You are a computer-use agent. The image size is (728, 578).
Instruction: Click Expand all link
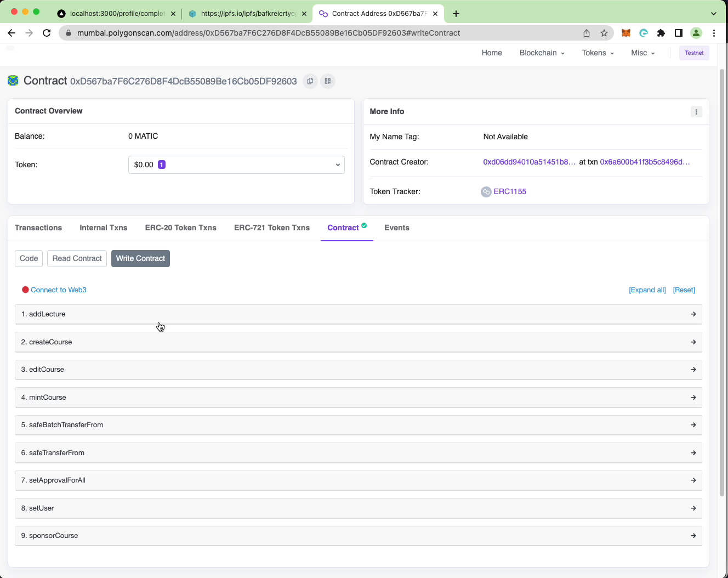point(647,290)
